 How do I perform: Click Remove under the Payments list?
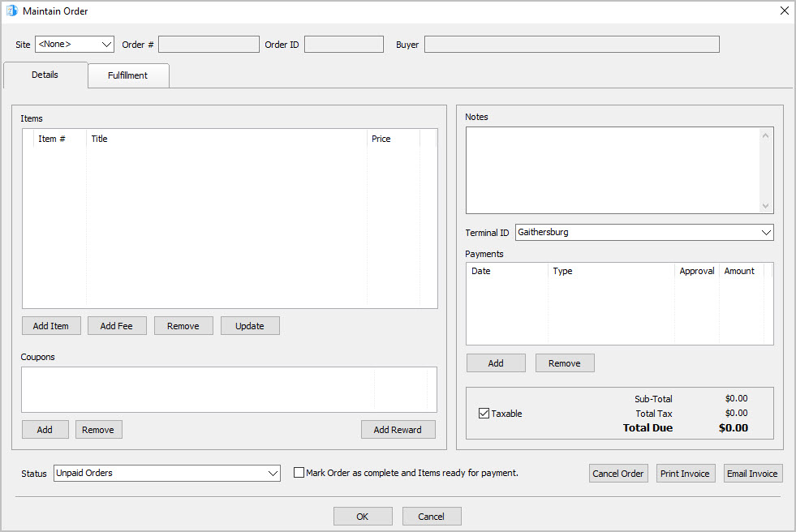coord(565,363)
